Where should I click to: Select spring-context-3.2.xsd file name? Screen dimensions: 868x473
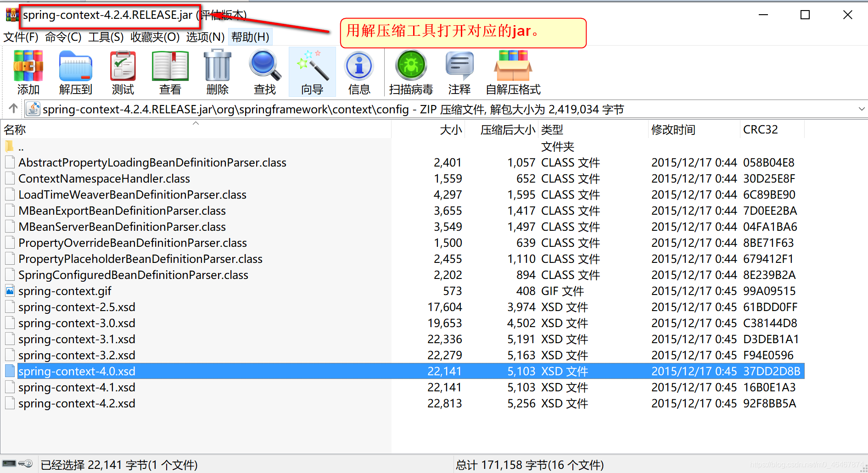(x=77, y=355)
